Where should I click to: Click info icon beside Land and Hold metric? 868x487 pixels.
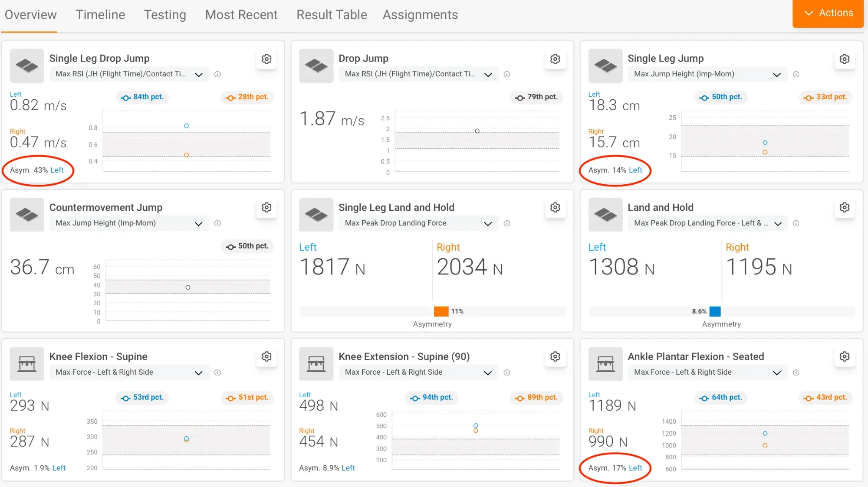[x=796, y=223]
